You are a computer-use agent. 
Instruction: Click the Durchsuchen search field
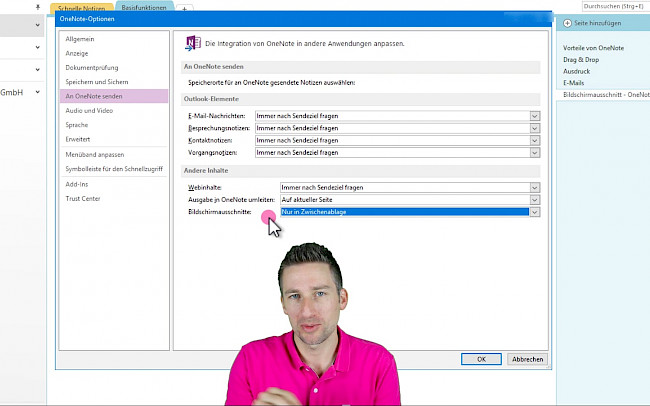click(x=605, y=6)
